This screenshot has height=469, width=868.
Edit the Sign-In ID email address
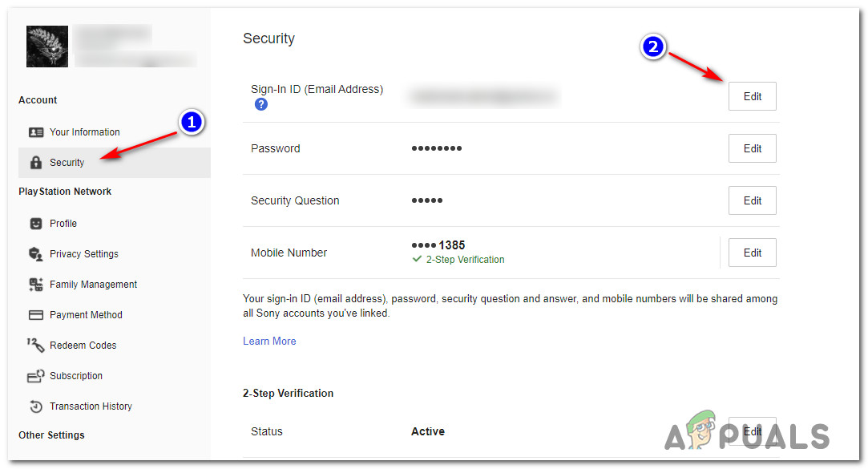coord(752,96)
